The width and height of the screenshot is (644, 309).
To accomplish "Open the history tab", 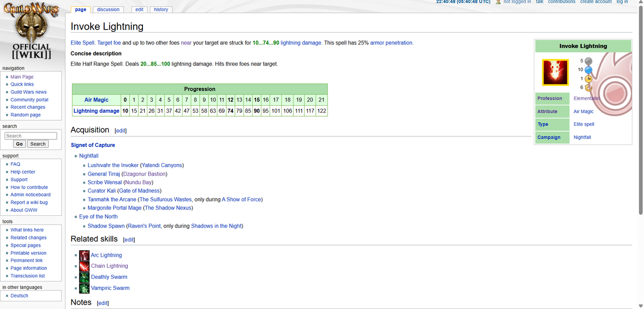I will click(x=161, y=10).
